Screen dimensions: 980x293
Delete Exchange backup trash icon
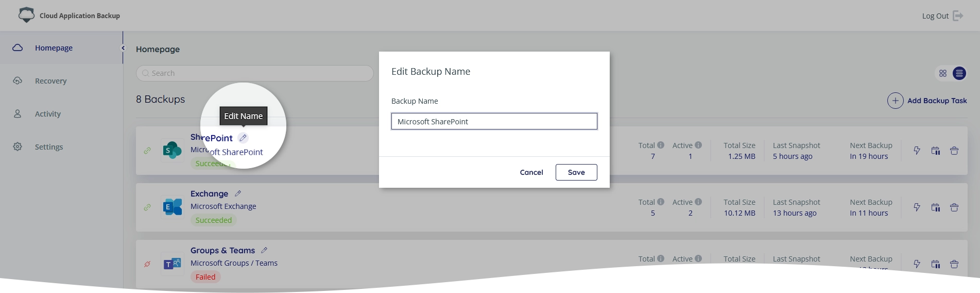pos(954,207)
